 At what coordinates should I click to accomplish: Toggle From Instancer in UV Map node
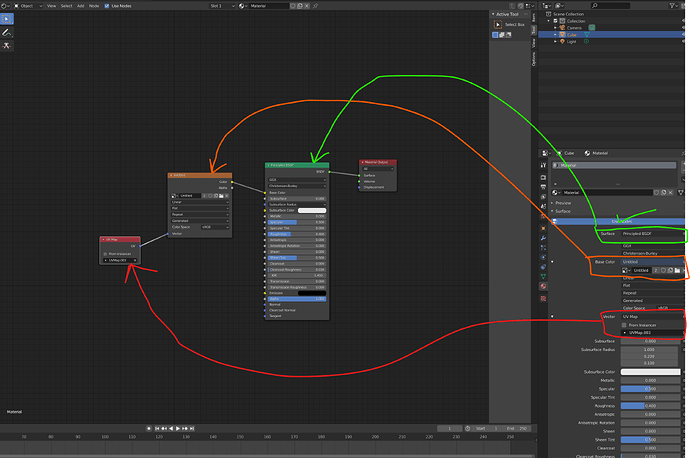click(105, 254)
